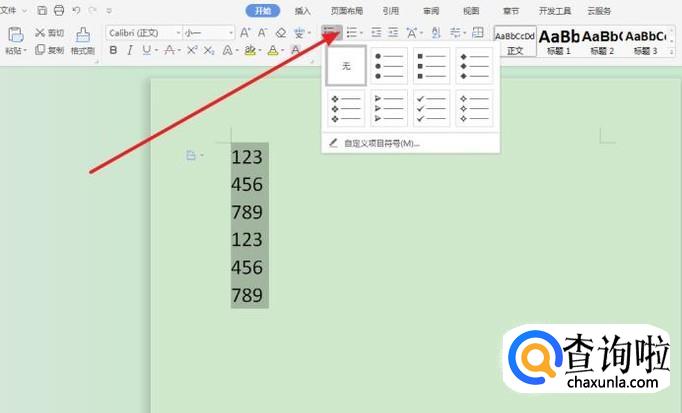Click the text highlight color button

pos(249,49)
